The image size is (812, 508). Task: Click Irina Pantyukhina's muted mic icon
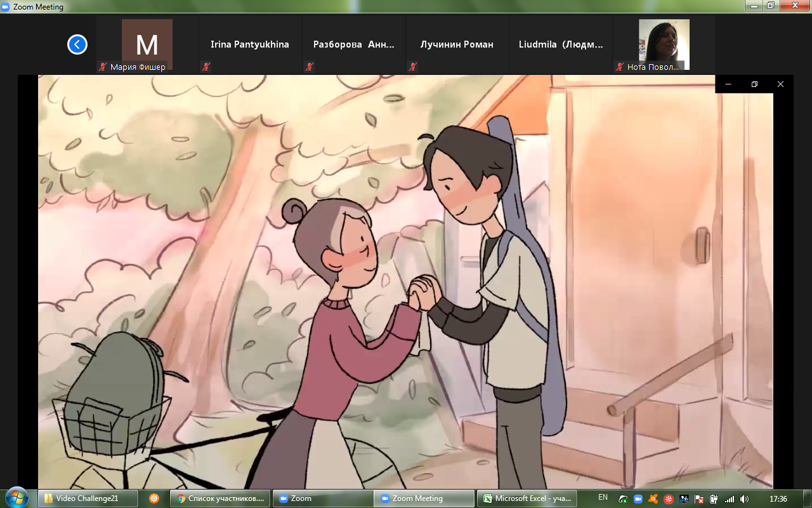206,67
